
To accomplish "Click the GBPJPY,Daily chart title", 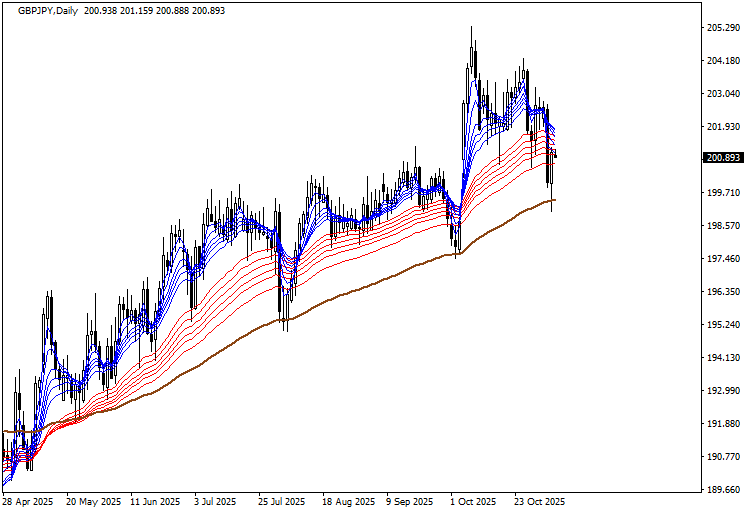I will click(37, 9).
